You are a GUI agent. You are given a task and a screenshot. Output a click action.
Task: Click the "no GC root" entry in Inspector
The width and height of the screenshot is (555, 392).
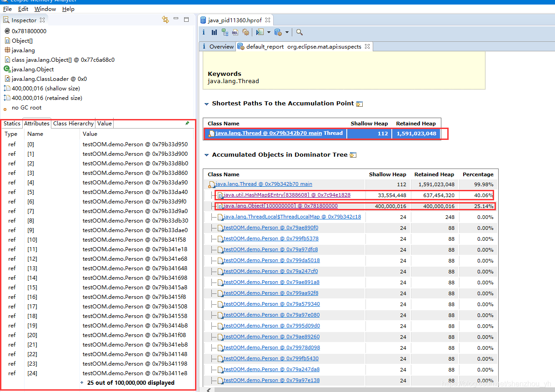(26, 108)
